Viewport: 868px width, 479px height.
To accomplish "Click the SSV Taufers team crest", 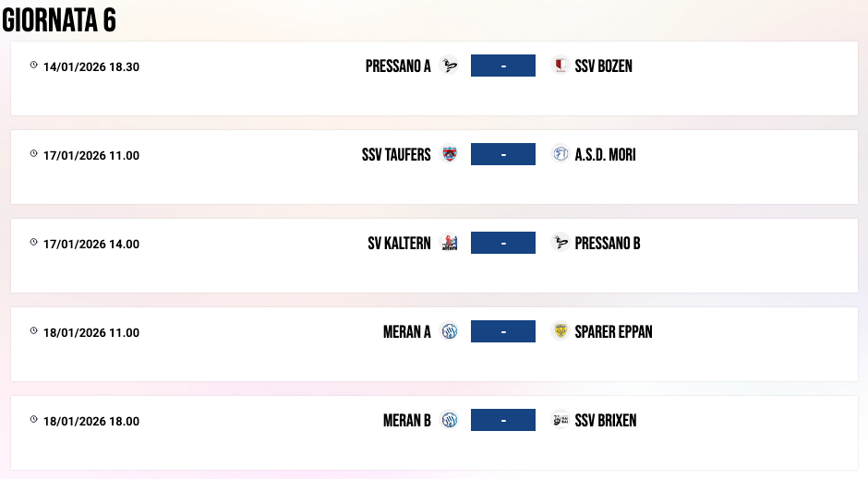I will point(450,154).
